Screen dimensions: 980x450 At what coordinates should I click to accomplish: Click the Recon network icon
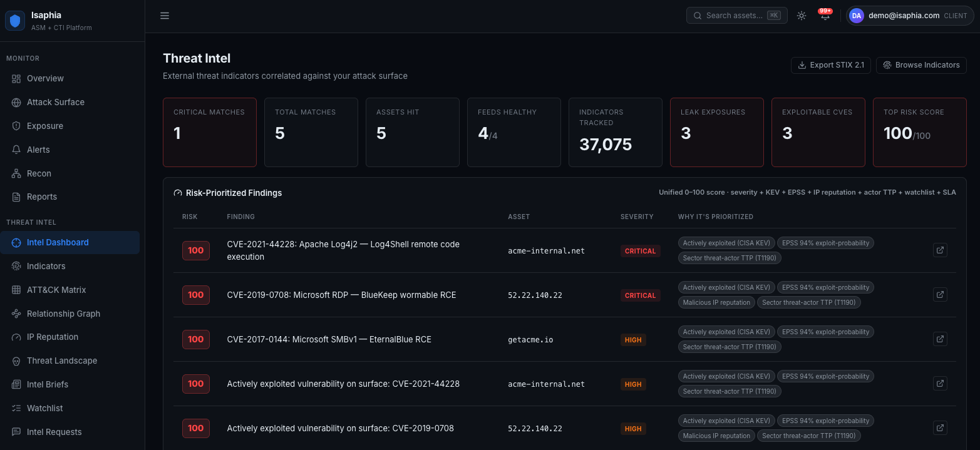(x=16, y=173)
